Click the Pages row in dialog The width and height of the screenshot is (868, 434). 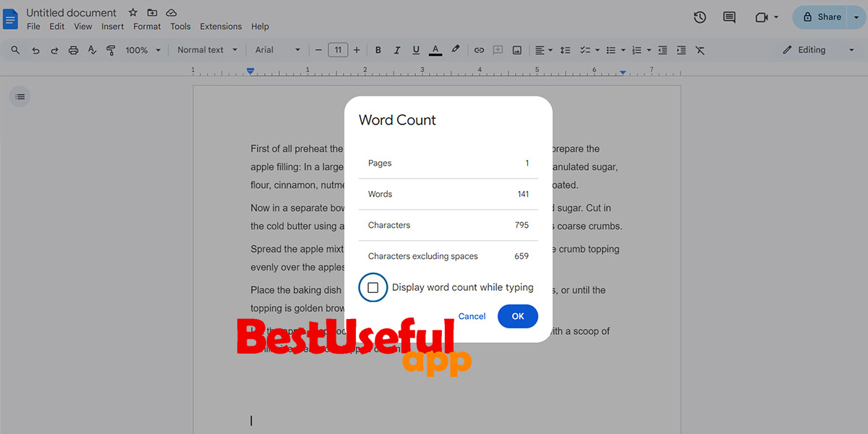pyautogui.click(x=448, y=163)
